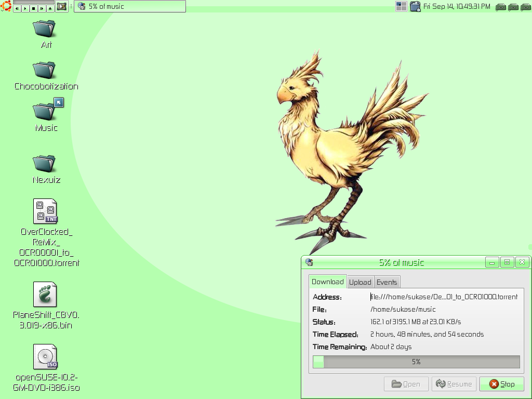Click the '5% of music' window title bar

tap(401, 262)
